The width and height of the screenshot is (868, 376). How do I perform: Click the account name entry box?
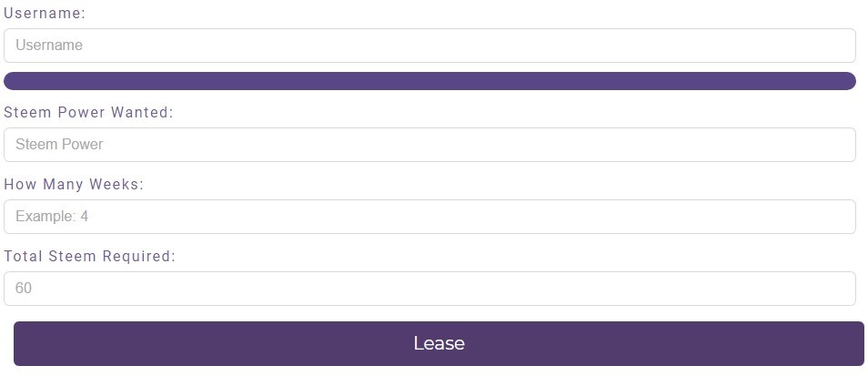point(429,46)
